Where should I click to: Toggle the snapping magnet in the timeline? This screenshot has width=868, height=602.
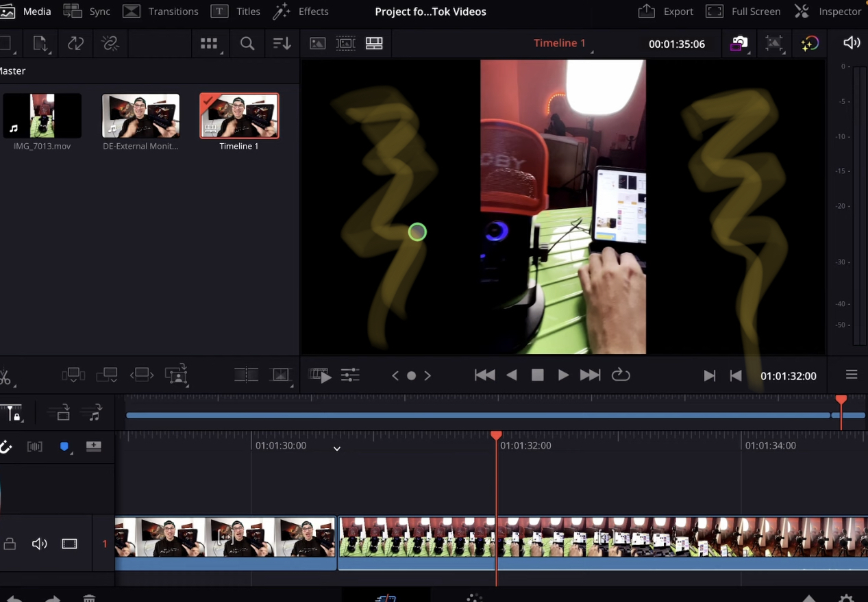[x=7, y=447]
